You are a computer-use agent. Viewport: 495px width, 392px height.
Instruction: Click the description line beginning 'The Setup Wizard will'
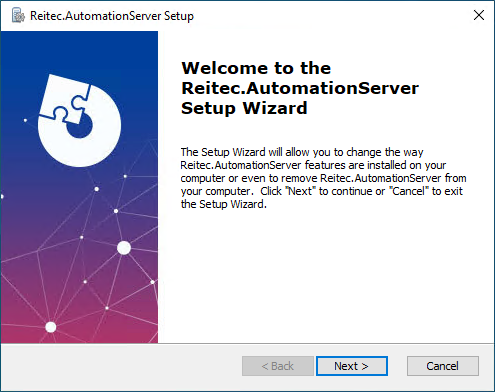click(302, 152)
